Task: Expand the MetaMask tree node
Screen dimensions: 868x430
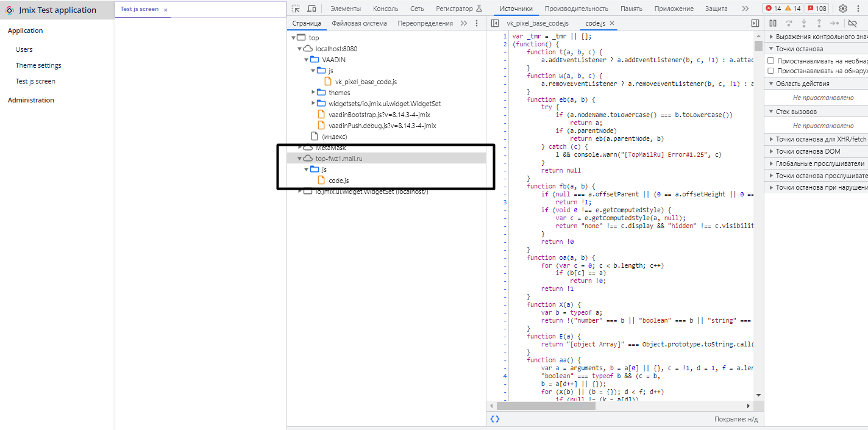Action: (299, 148)
